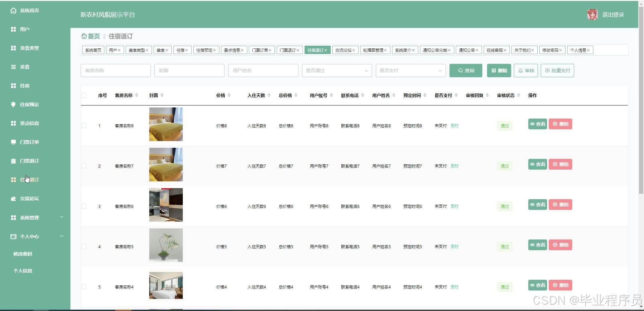Close the 个人信息 tab with its x icon
644x311 pixels.
[x=588, y=50]
